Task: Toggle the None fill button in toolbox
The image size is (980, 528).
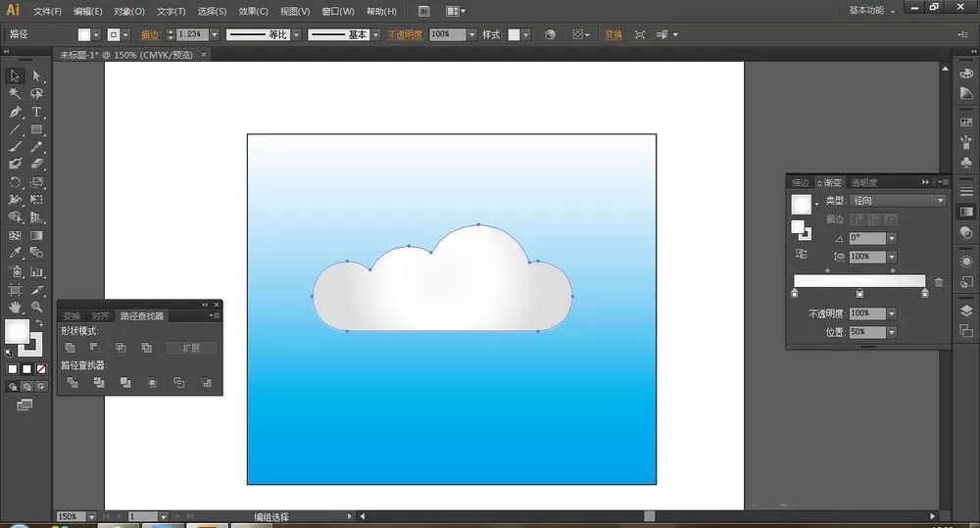Action: 41,369
